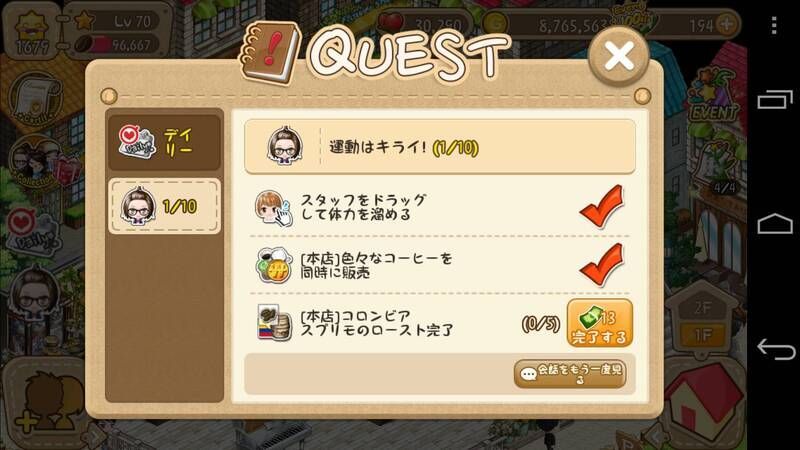
Task: Tap the EVENT icon on right side
Action: [714, 98]
